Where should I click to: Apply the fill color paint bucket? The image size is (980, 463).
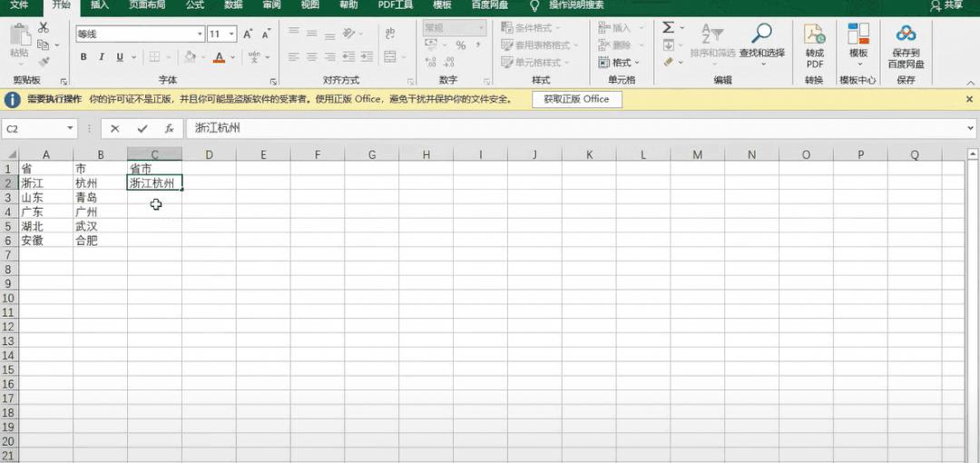point(190,57)
